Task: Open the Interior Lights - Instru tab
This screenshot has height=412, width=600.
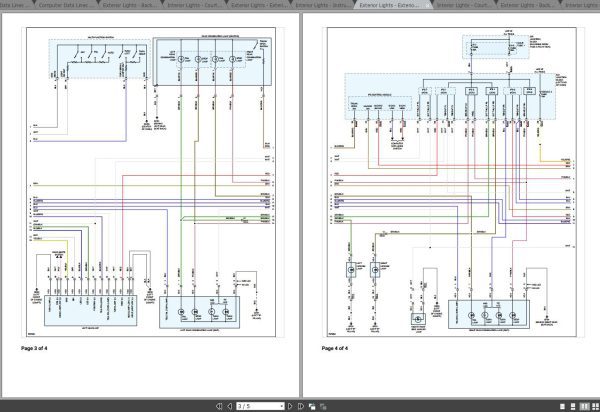Action: tap(322, 5)
